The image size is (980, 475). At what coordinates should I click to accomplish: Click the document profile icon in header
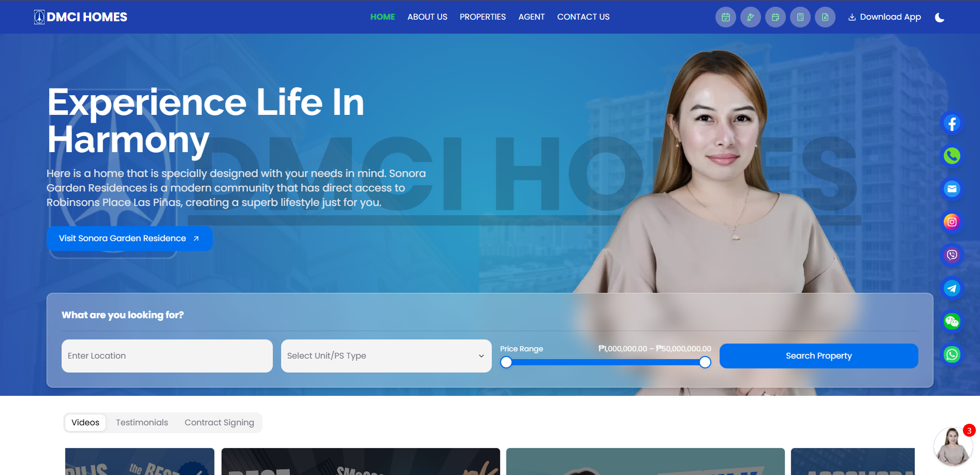pyautogui.click(x=825, y=17)
